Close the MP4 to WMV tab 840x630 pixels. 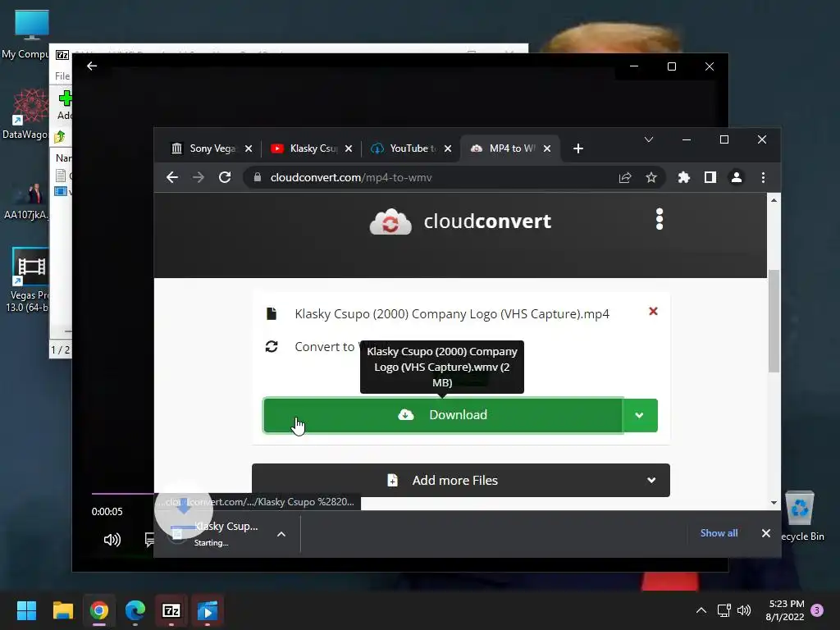tap(547, 149)
